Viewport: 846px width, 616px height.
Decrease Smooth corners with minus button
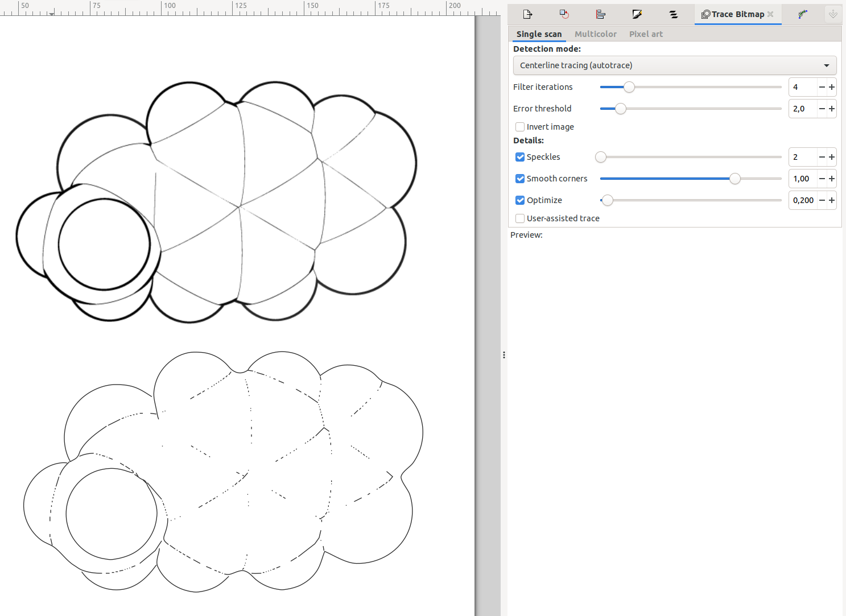coord(822,179)
